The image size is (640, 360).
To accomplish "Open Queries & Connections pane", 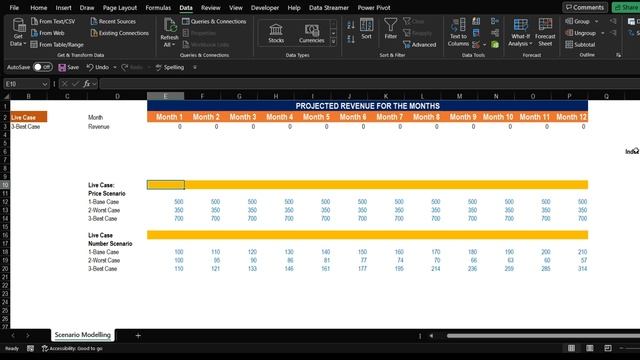I will pos(214,21).
